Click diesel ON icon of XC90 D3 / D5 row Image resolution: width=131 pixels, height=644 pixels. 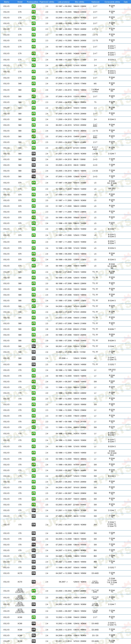click(34, 635)
